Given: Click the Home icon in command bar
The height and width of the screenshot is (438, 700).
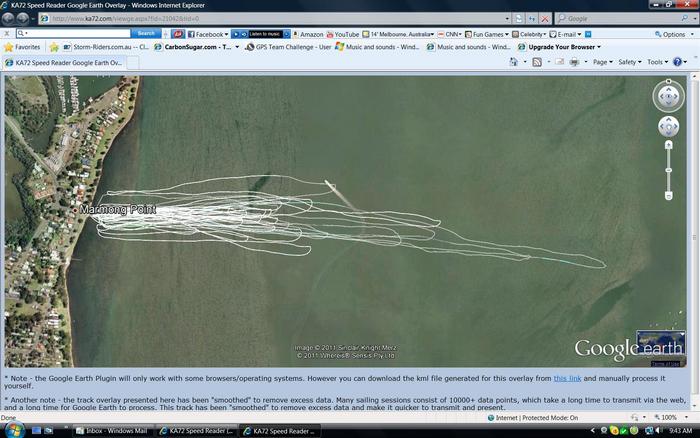Looking at the screenshot, I should coord(513,62).
